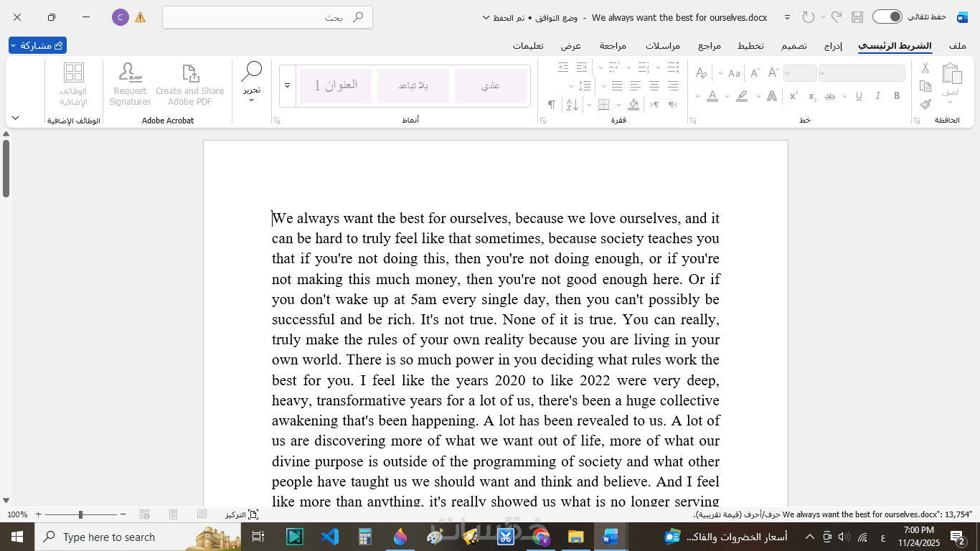Switch to the View (عرض) tab

click(x=571, y=45)
